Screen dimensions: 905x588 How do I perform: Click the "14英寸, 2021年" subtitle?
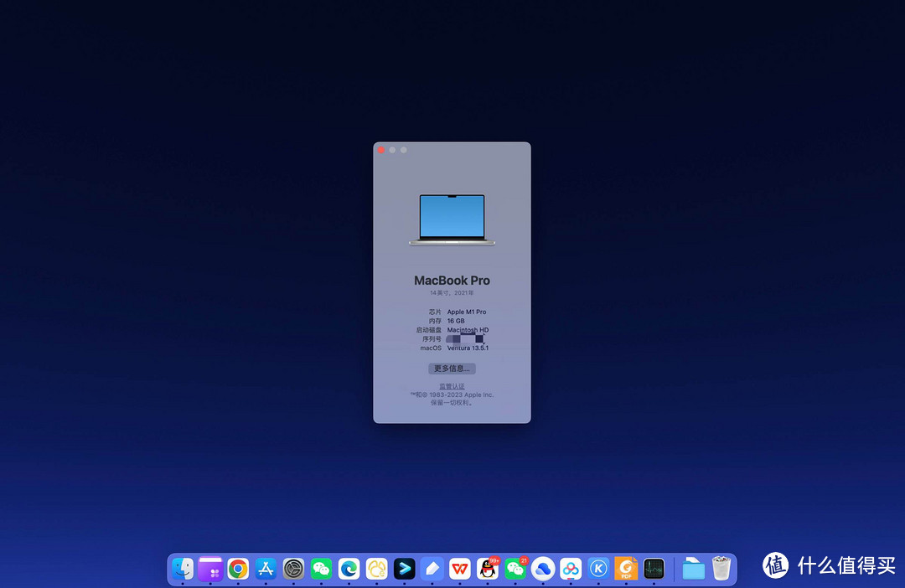tap(452, 293)
